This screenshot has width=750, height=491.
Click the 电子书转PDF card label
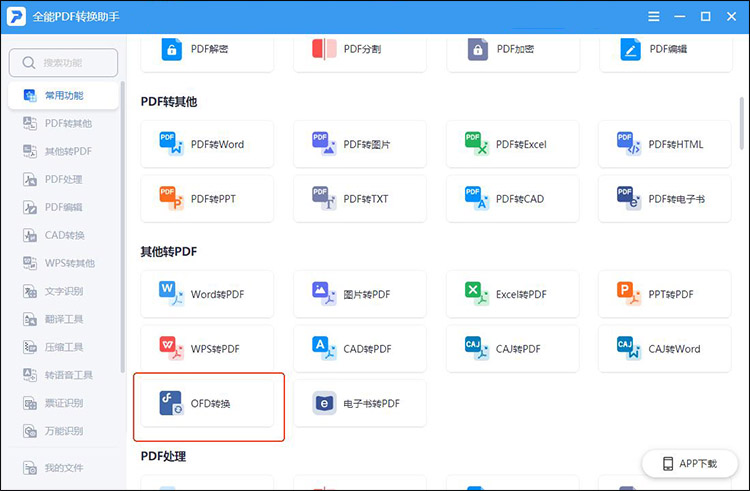[x=371, y=404]
